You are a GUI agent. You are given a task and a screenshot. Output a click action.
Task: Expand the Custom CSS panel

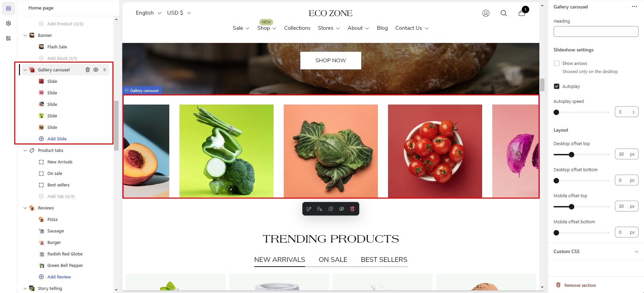(x=596, y=251)
